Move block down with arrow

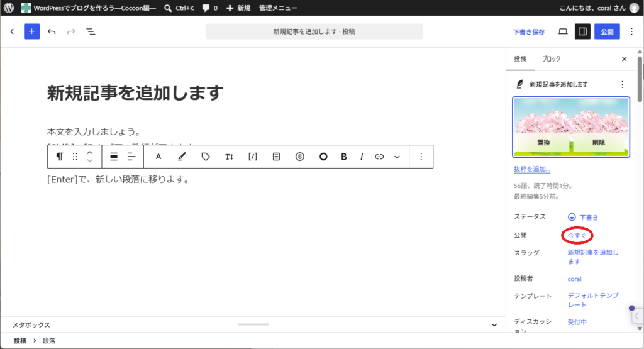pos(89,160)
